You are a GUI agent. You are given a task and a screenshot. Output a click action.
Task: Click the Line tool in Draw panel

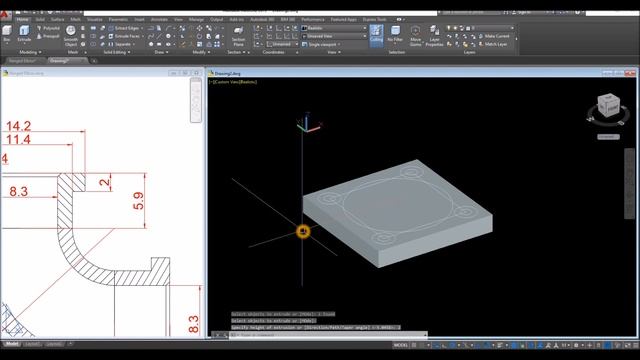pyautogui.click(x=159, y=36)
